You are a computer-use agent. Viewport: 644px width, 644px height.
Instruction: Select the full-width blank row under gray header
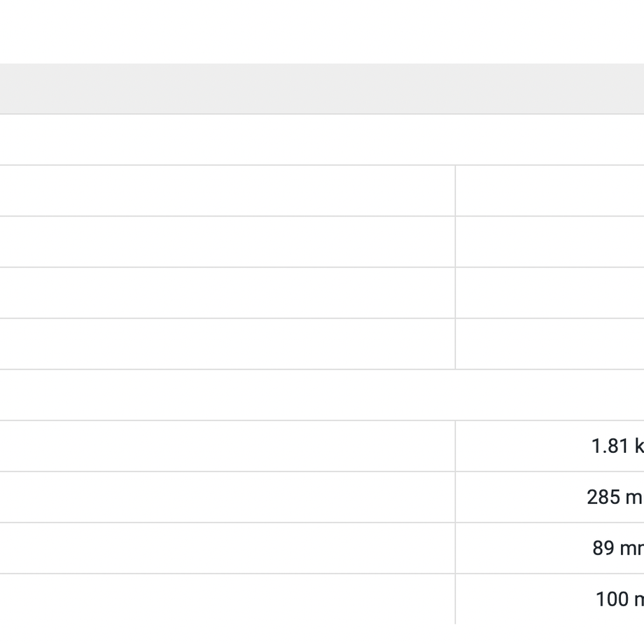pos(322,139)
